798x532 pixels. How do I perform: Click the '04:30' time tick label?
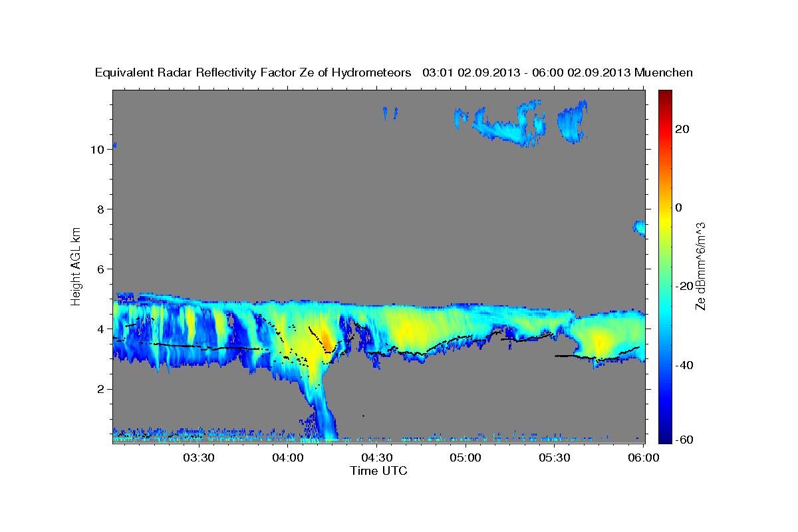[376, 458]
